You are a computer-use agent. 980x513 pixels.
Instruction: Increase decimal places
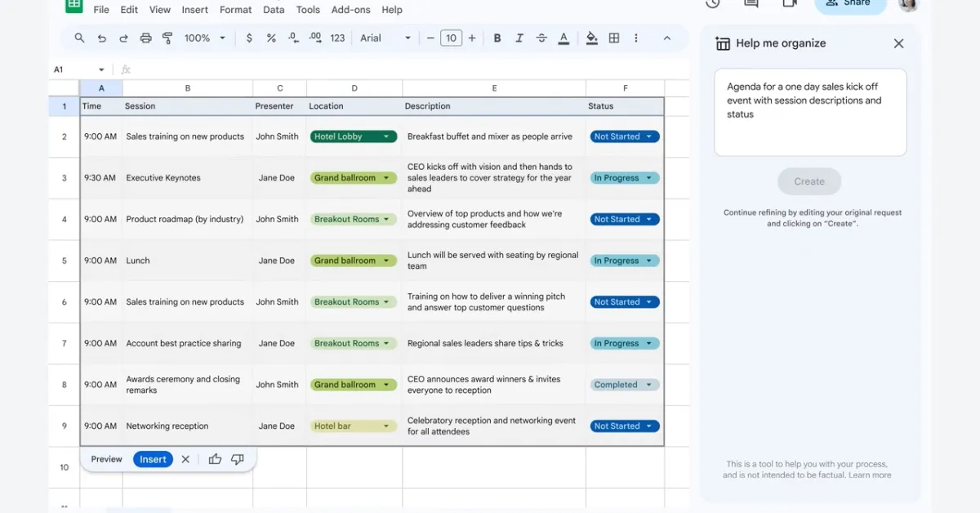[315, 38]
